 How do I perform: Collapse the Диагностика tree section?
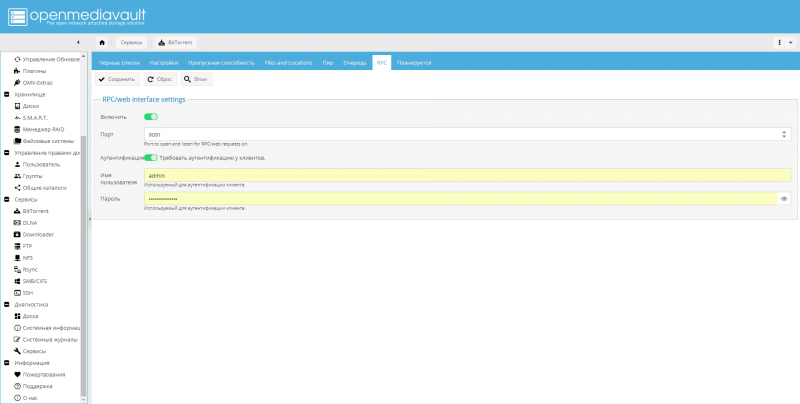[x=7, y=305]
